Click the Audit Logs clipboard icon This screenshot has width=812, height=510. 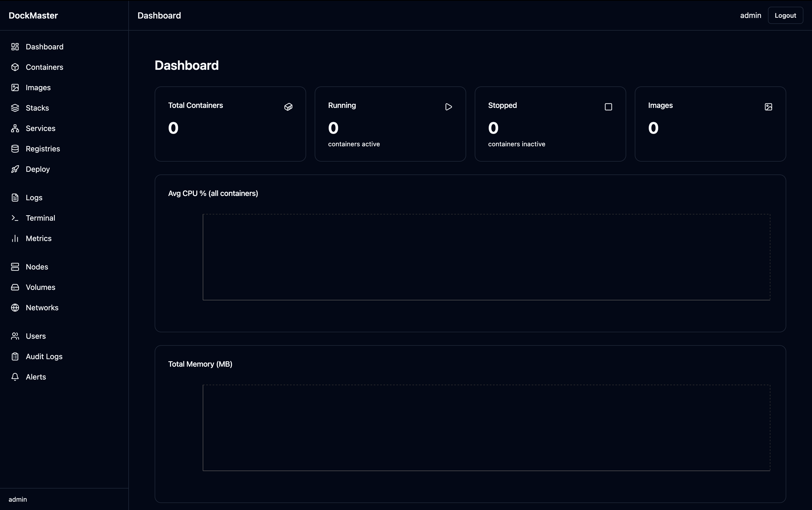[15, 357]
